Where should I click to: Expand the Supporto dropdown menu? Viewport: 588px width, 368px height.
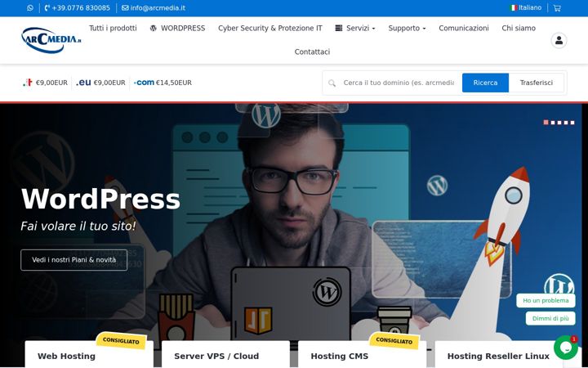click(x=407, y=28)
